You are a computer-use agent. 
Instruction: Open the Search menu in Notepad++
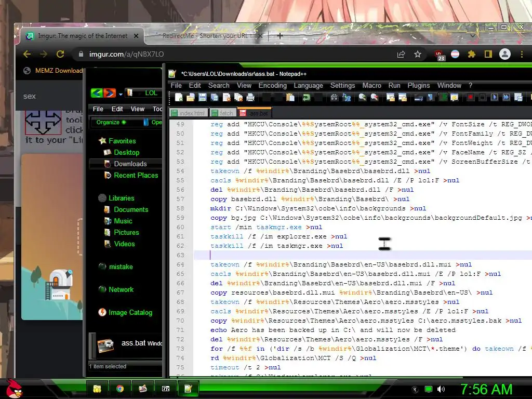(219, 86)
